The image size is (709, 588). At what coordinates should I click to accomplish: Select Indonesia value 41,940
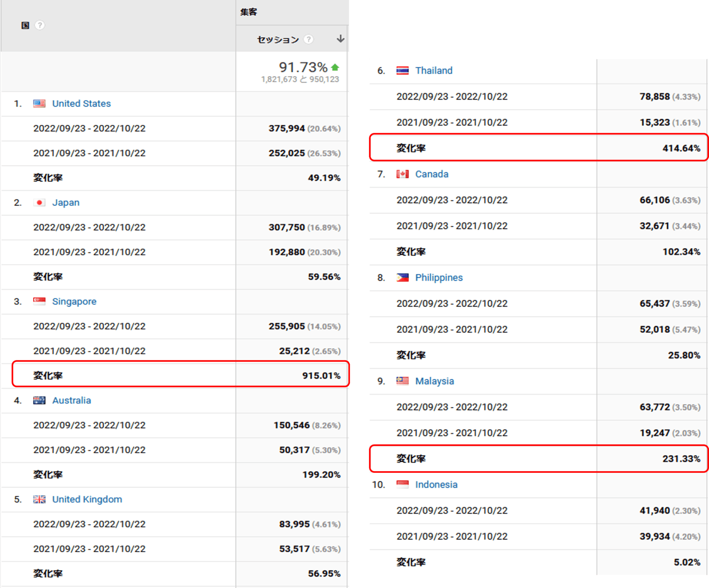tap(654, 511)
